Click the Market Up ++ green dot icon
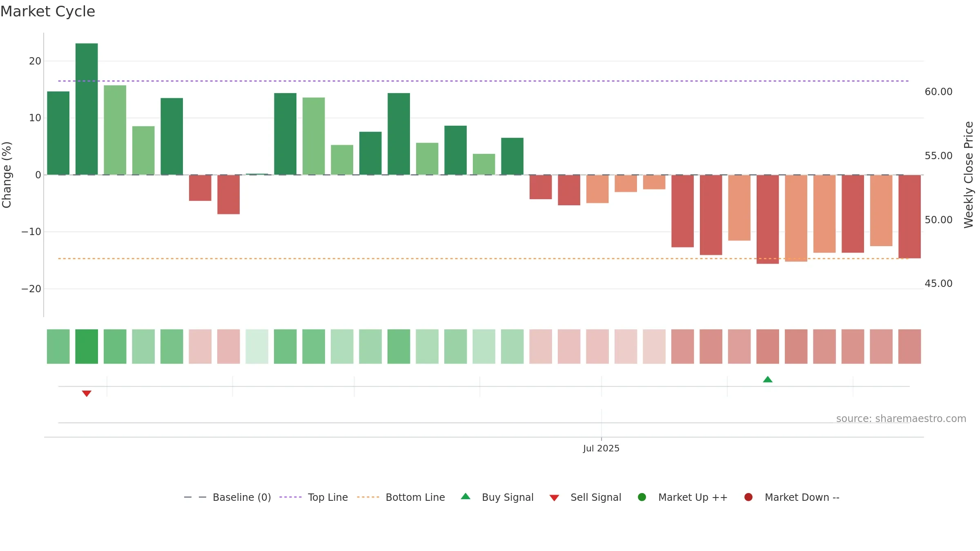This screenshot has width=980, height=551. 642,497
